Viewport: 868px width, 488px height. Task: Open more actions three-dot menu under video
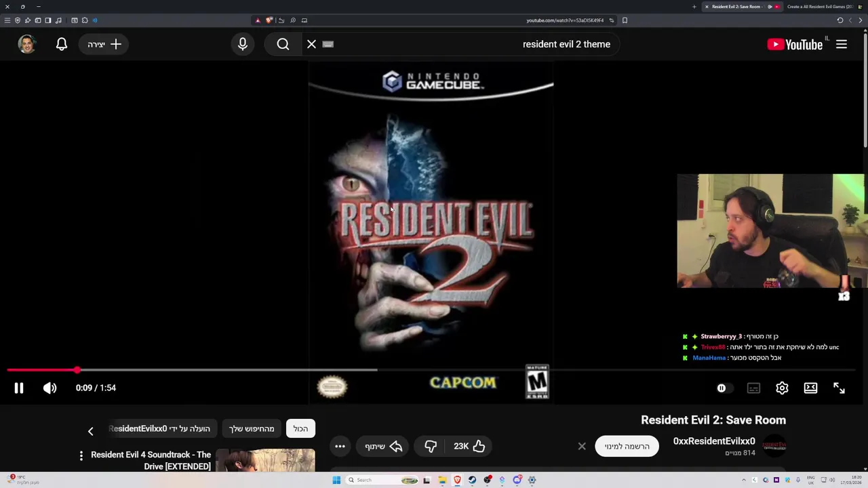pyautogui.click(x=340, y=446)
